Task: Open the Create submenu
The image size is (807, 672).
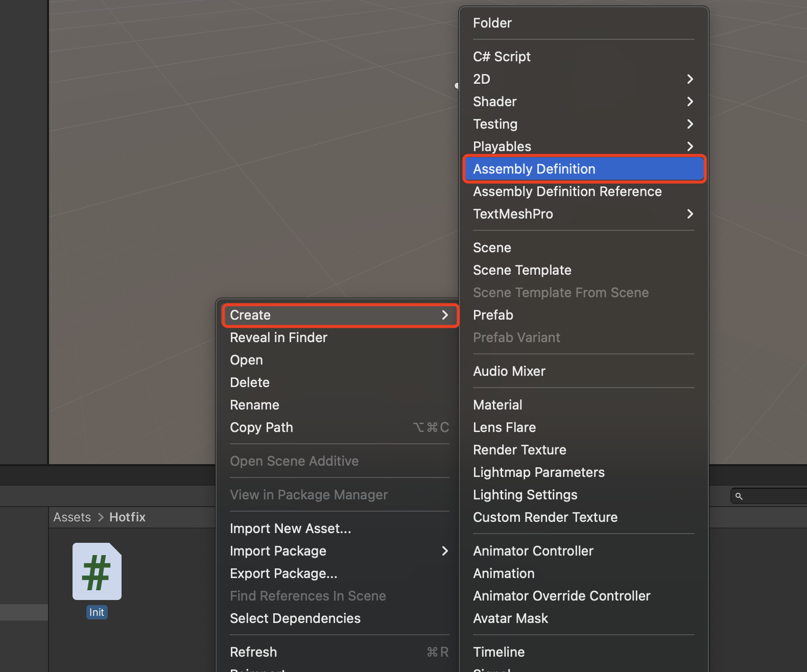Action: click(340, 315)
